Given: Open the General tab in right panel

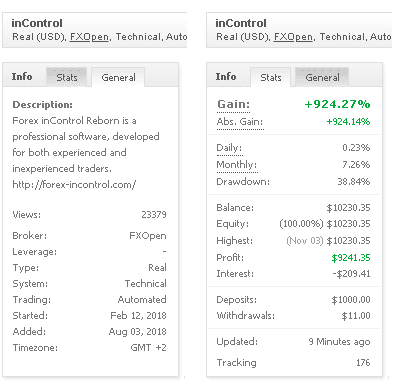Looking at the screenshot, I should click(322, 77).
